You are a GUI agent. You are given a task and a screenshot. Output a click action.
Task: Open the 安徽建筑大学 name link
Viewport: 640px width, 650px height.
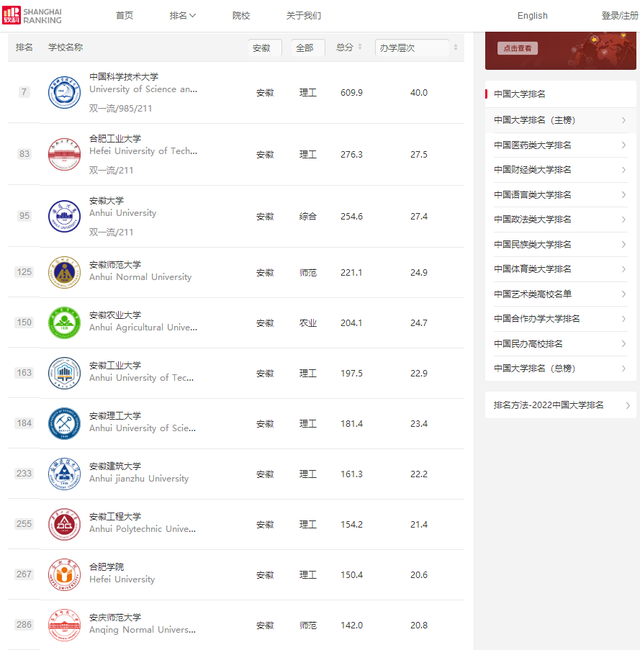pos(115,466)
